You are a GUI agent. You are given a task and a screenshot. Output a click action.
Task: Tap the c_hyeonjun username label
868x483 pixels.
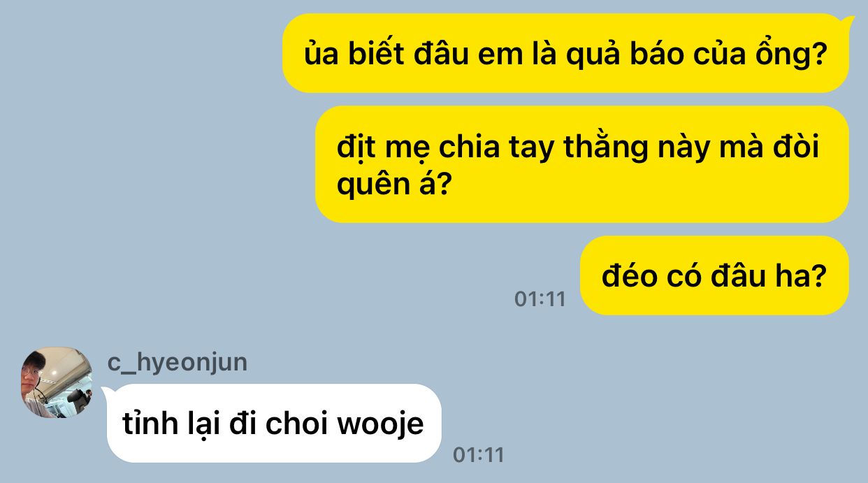click(177, 362)
